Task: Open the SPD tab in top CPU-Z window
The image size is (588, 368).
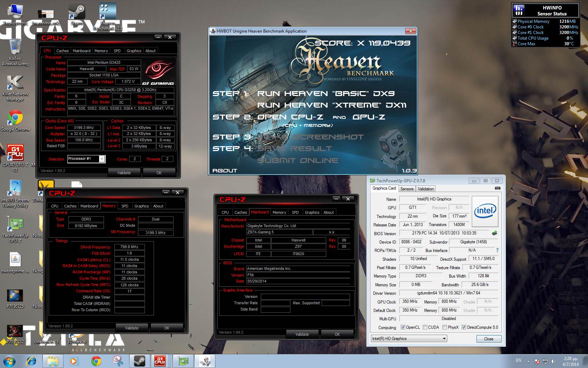Action: (x=117, y=51)
